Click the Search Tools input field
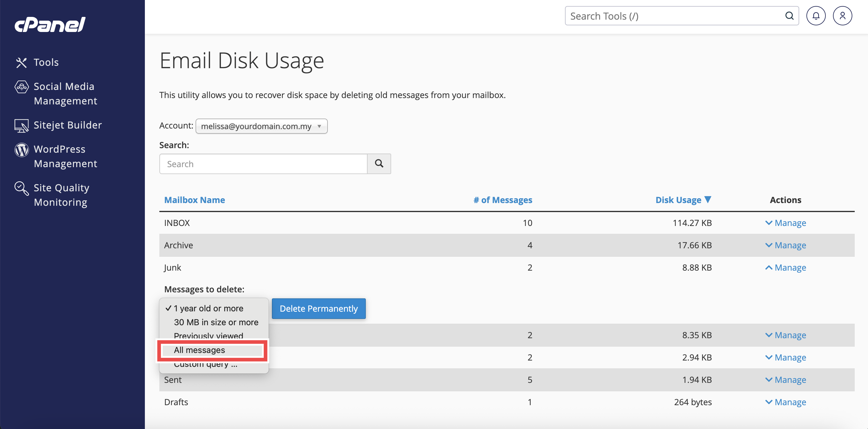 pyautogui.click(x=674, y=16)
